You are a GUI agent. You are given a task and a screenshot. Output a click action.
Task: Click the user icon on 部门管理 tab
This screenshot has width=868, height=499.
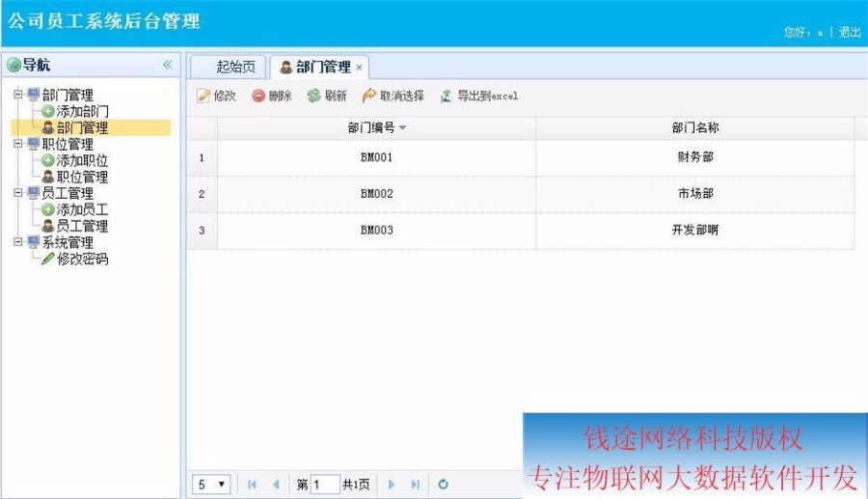285,68
